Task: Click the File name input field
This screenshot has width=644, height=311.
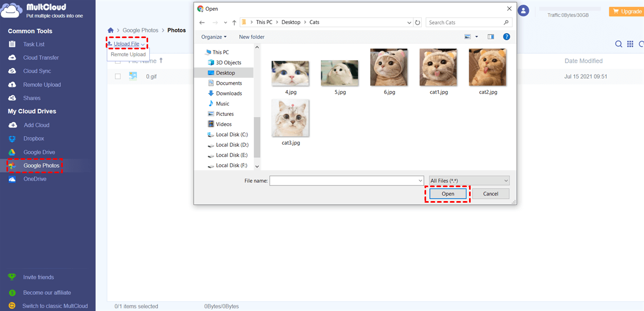Action: [347, 181]
